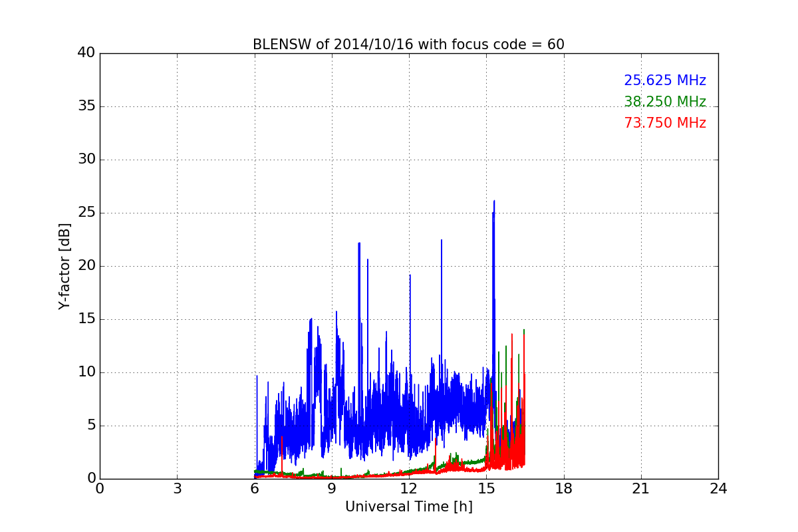Click the x-axis tick label 21
Image resolution: width=798 pixels, height=532 pixels.
pos(641,488)
